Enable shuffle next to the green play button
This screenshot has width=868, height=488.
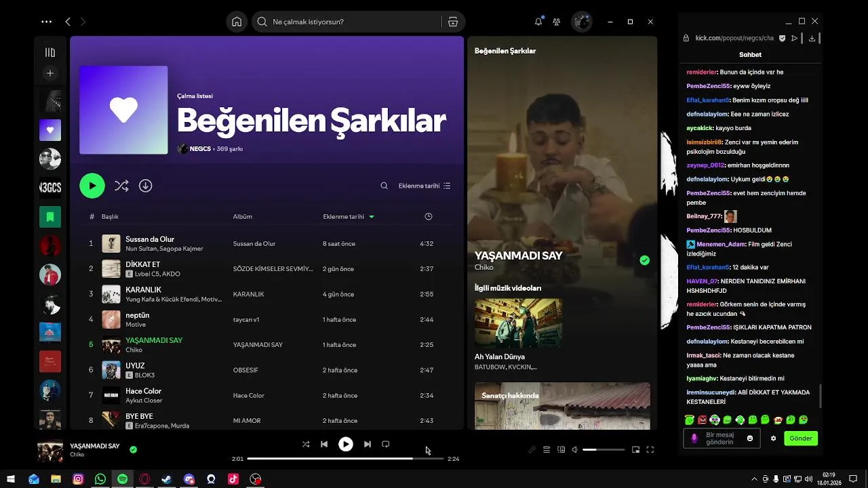coord(121,186)
